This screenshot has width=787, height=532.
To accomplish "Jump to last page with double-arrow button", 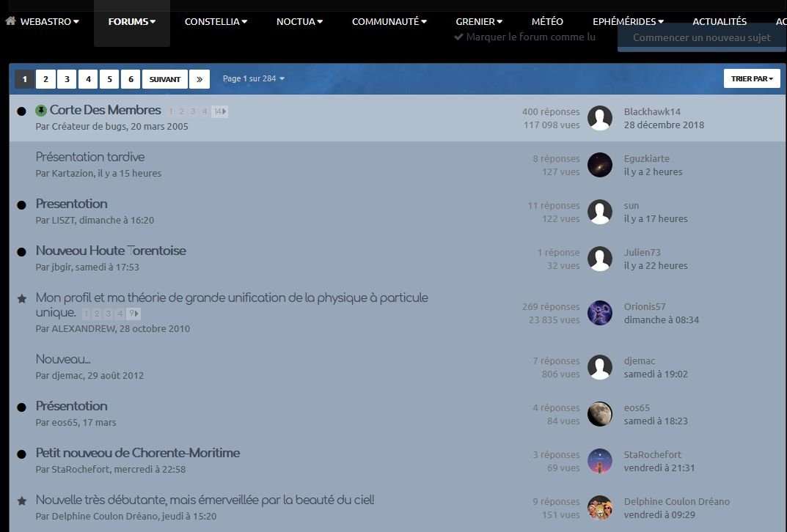I will [x=200, y=78].
